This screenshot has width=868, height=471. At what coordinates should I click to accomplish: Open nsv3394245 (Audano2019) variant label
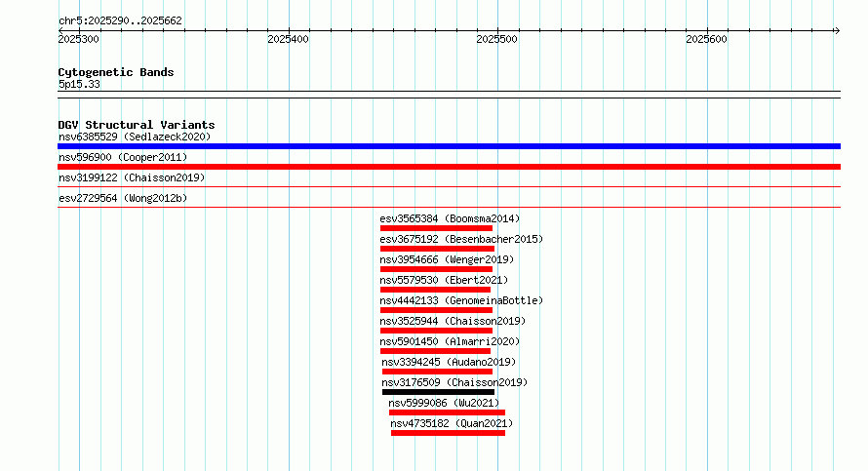coord(449,362)
